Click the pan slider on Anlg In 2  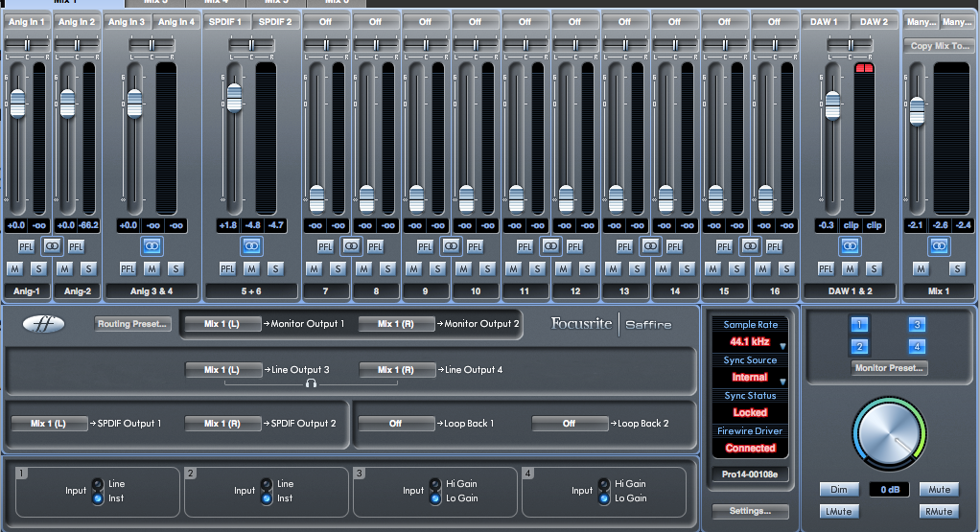tap(77, 44)
